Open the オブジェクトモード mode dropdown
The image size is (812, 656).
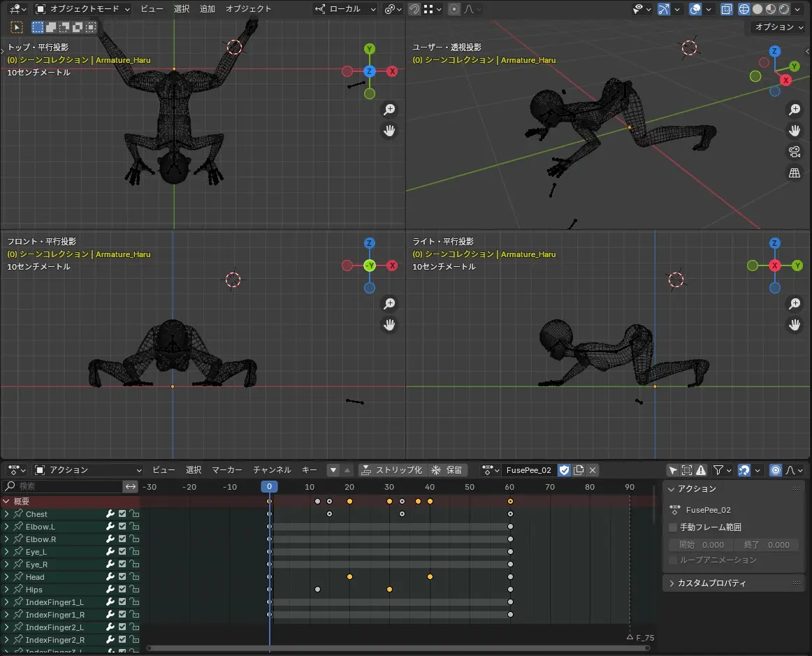coord(82,9)
